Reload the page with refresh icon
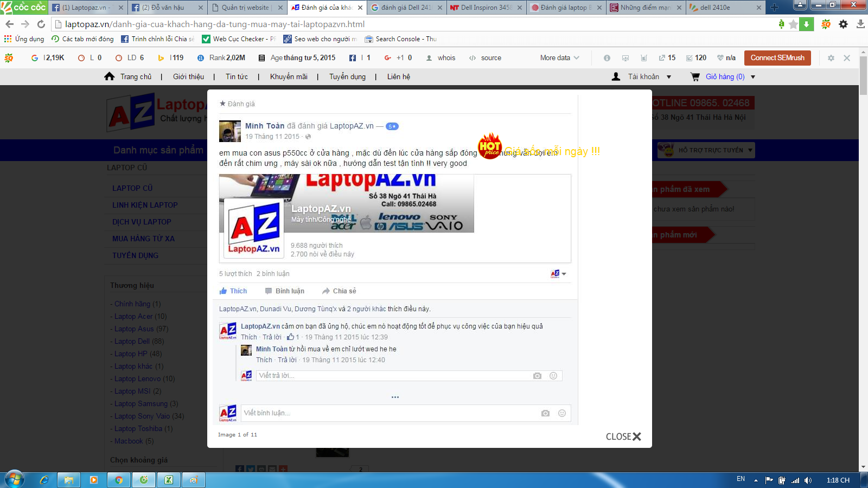868x488 pixels. 41,24
